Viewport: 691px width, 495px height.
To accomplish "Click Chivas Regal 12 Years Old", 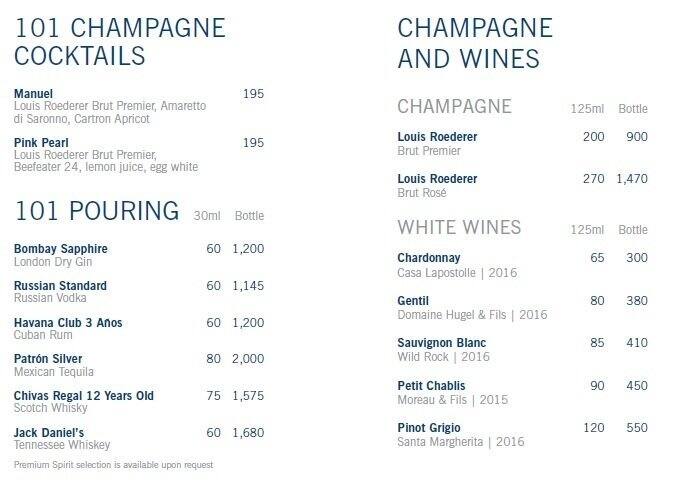I will tap(84, 396).
